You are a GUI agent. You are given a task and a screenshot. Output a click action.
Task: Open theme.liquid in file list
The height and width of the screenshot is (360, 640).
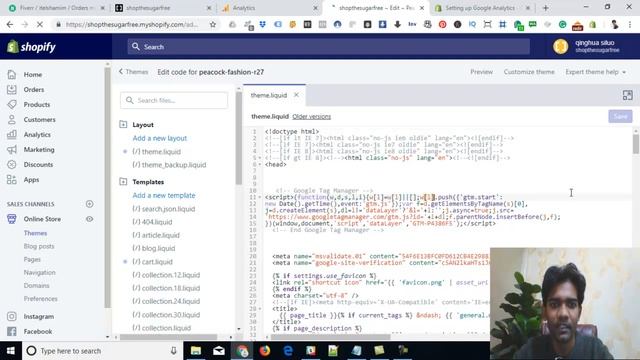click(156, 152)
